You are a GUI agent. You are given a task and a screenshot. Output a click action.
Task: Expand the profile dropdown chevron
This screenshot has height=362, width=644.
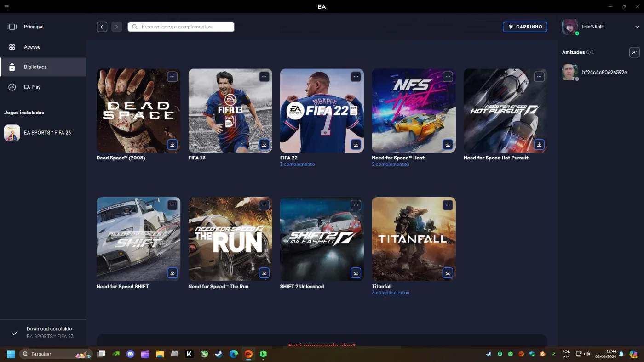click(x=637, y=27)
